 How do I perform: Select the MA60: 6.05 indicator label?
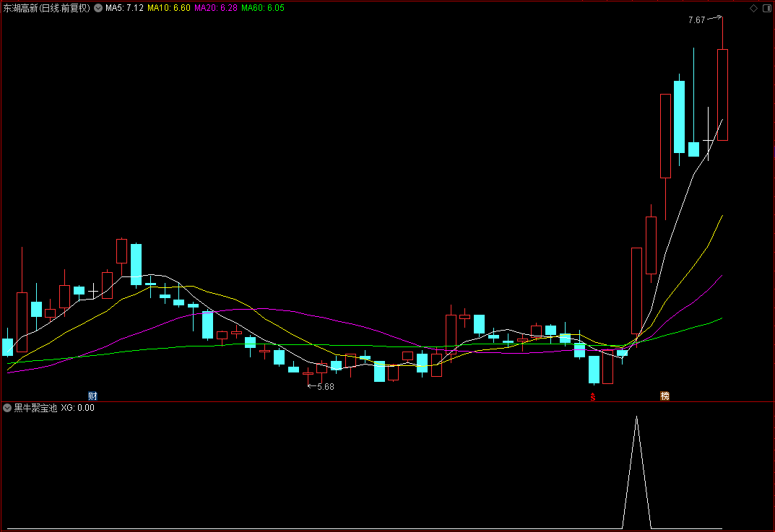(263, 8)
